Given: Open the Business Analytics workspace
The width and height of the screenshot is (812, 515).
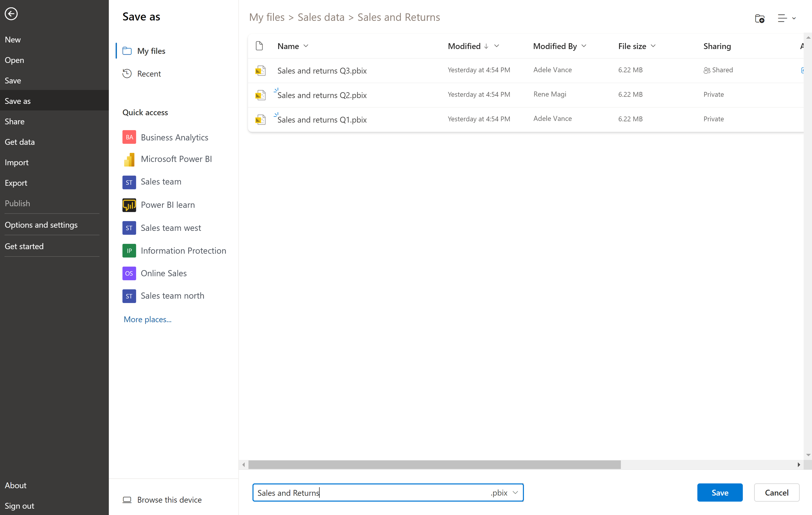Looking at the screenshot, I should 174,137.
